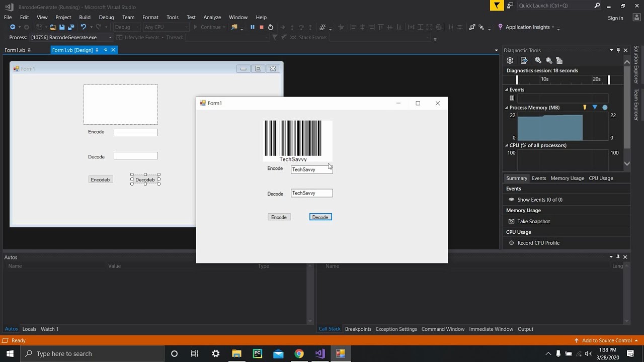
Task: Open PyCharm from the taskbar
Action: click(x=258, y=353)
